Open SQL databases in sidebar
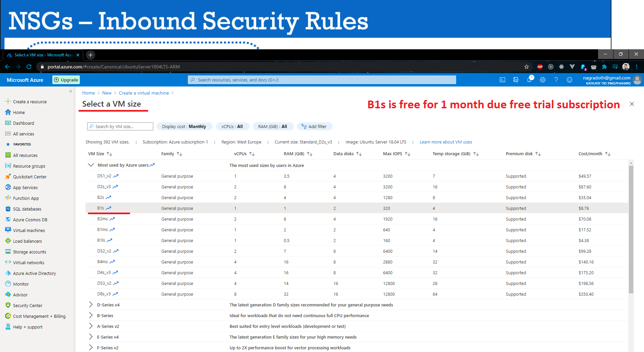 pos(27,209)
